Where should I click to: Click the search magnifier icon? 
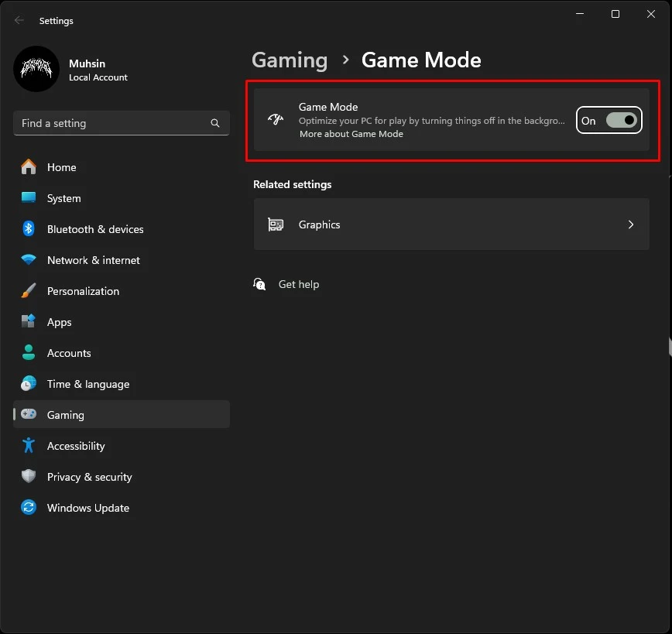pyautogui.click(x=215, y=123)
